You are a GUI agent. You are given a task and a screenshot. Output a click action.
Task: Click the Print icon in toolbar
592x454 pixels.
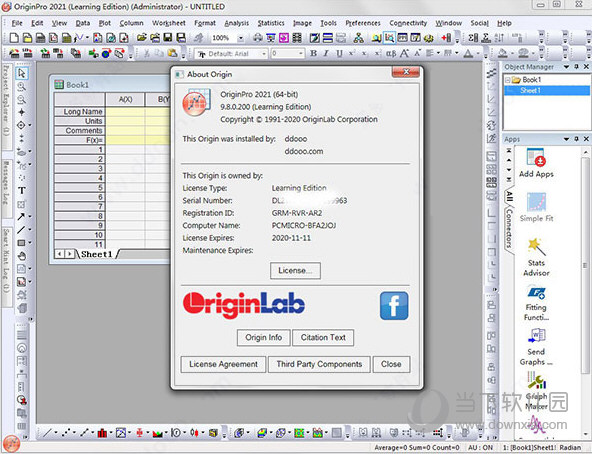(258, 38)
